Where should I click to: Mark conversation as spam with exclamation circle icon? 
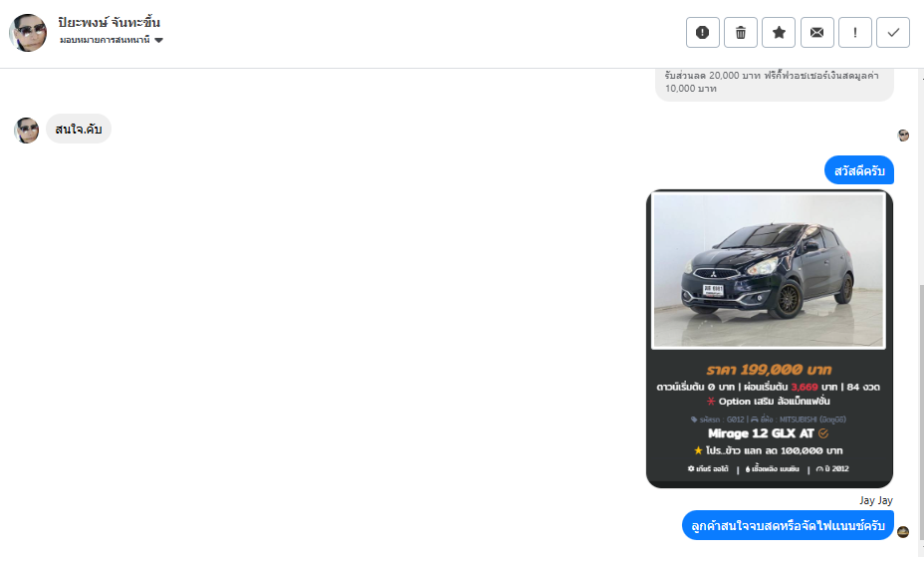(x=702, y=33)
